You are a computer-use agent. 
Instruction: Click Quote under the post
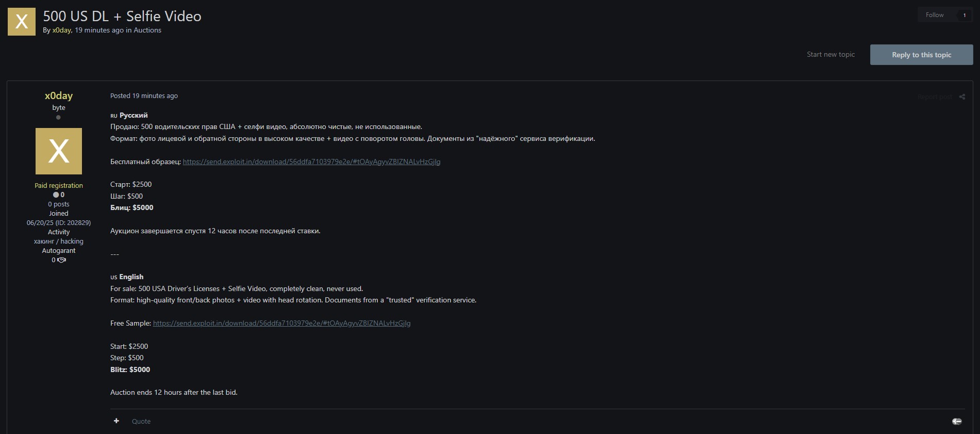[141, 422]
